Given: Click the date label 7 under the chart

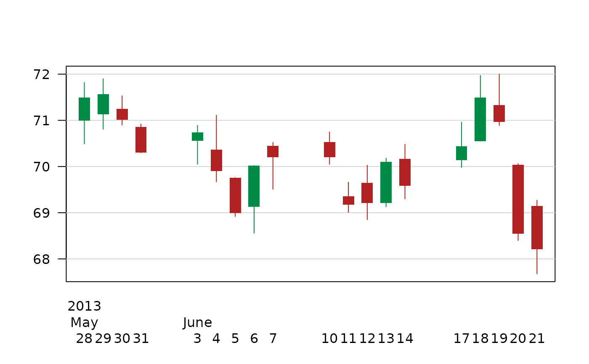Looking at the screenshot, I should [x=273, y=339].
